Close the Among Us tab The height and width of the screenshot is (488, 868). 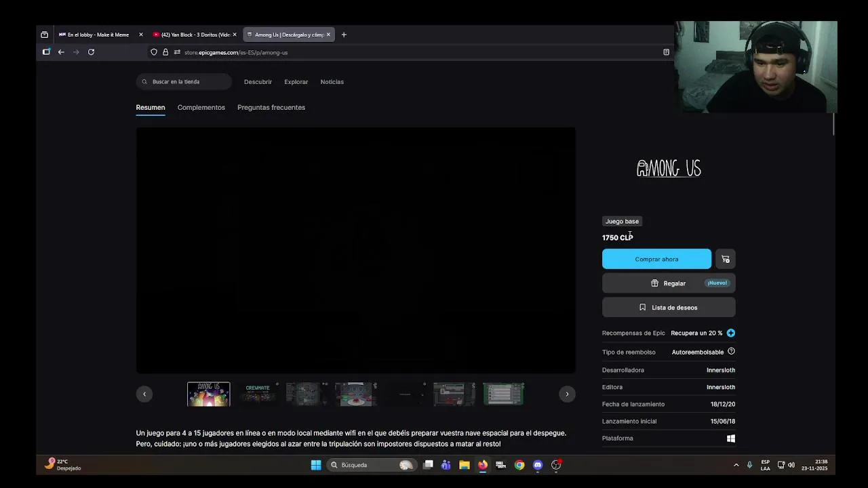click(329, 35)
